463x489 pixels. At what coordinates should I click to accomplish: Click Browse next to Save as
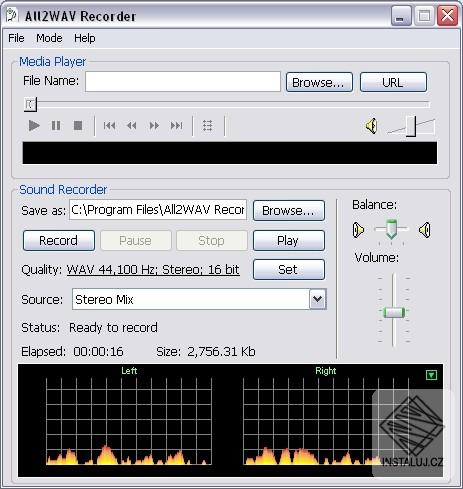[x=289, y=210]
